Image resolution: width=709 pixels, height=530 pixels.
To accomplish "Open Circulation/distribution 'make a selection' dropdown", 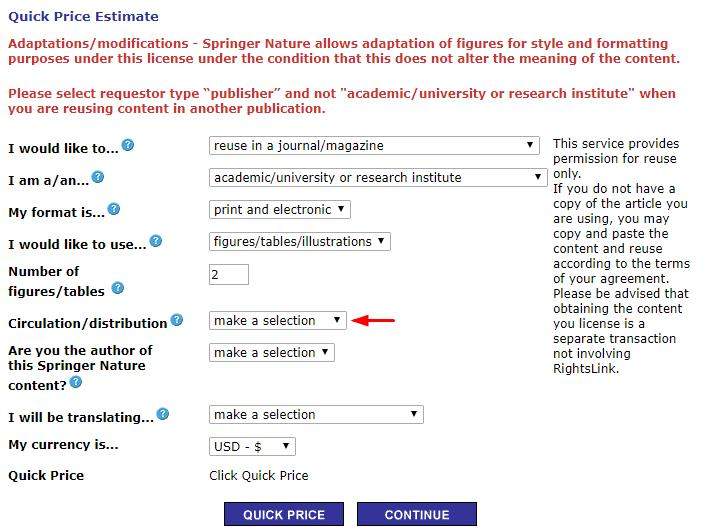I will 278,321.
